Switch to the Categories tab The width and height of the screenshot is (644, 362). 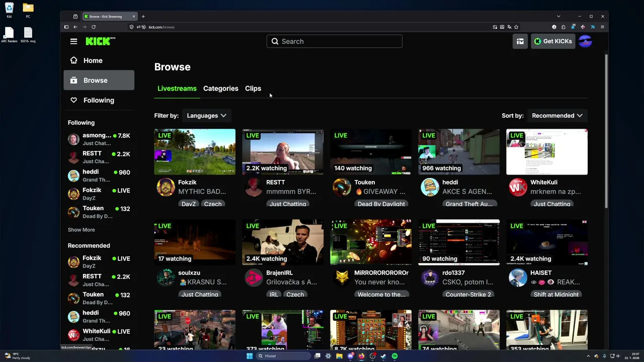pos(221,88)
